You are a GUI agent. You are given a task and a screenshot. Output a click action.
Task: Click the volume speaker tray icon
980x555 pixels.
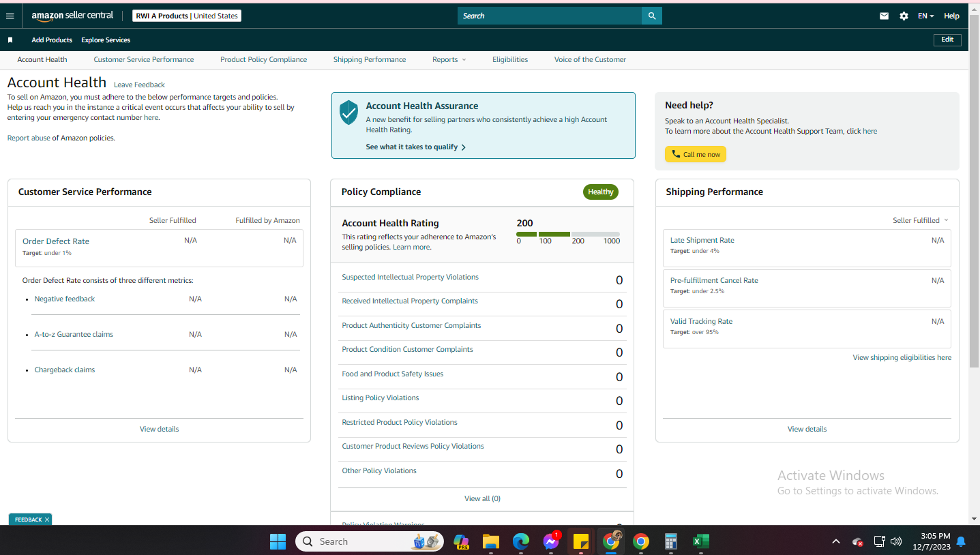[896, 541]
